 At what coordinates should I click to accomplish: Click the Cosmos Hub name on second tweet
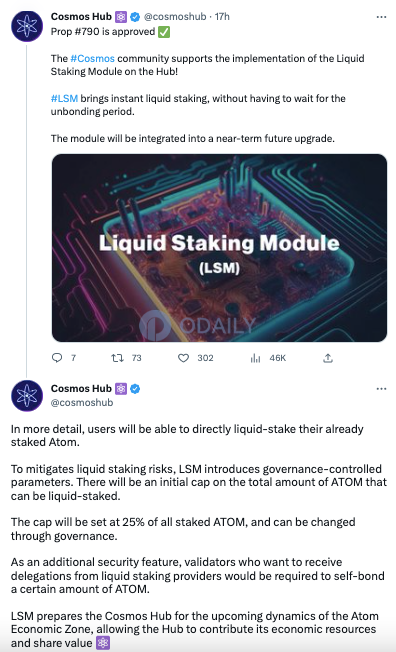(81, 388)
